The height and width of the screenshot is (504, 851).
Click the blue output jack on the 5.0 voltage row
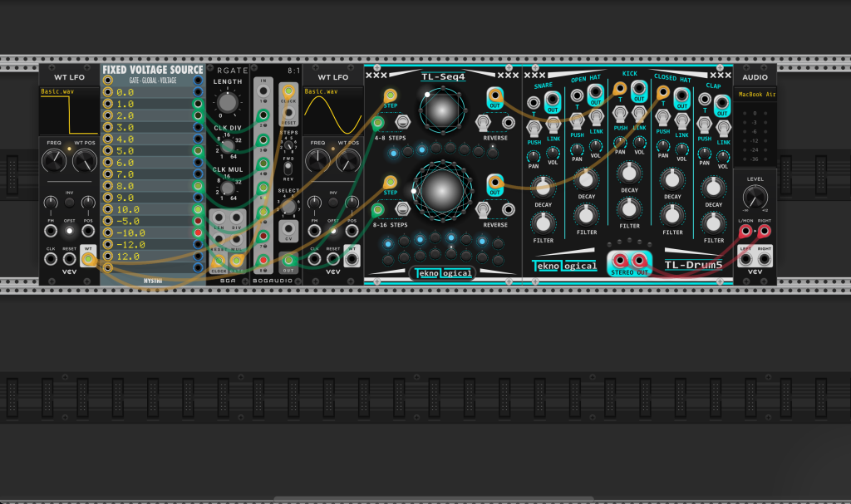point(198,151)
